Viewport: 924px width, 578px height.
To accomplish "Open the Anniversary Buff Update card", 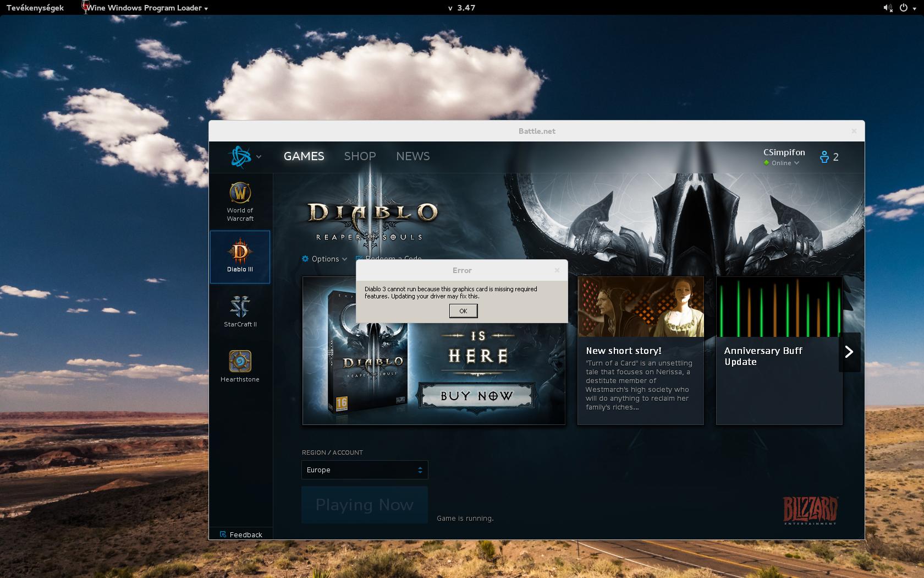I will pos(779,351).
